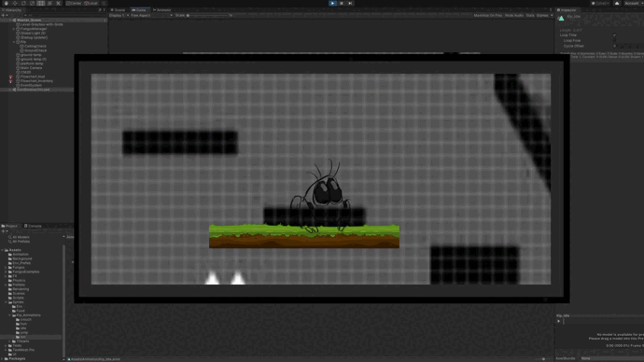Switch to the Animator tab

[161, 10]
